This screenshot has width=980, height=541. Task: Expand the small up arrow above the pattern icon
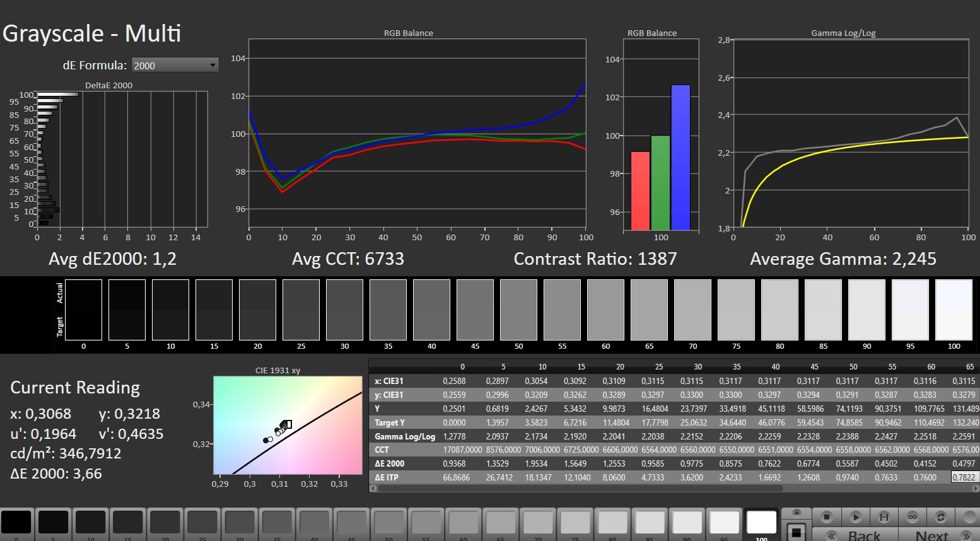tap(796, 512)
